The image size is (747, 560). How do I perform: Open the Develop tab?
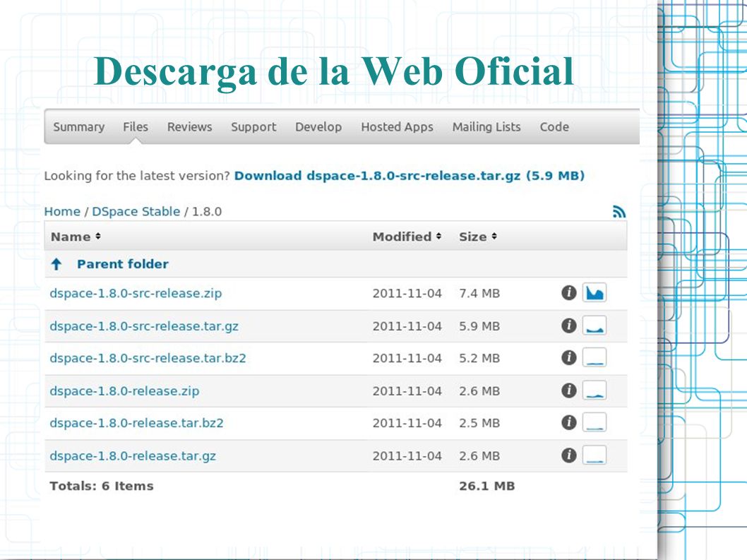click(318, 127)
